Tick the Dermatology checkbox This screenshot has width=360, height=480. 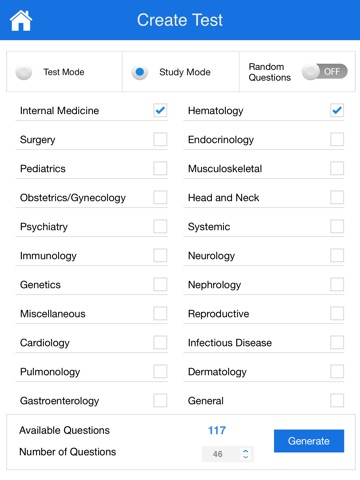[337, 371]
